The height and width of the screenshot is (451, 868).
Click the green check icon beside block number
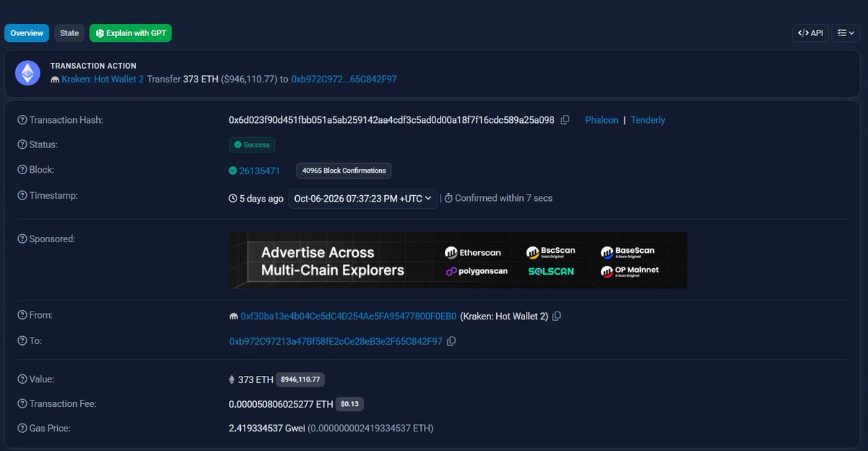(x=233, y=171)
